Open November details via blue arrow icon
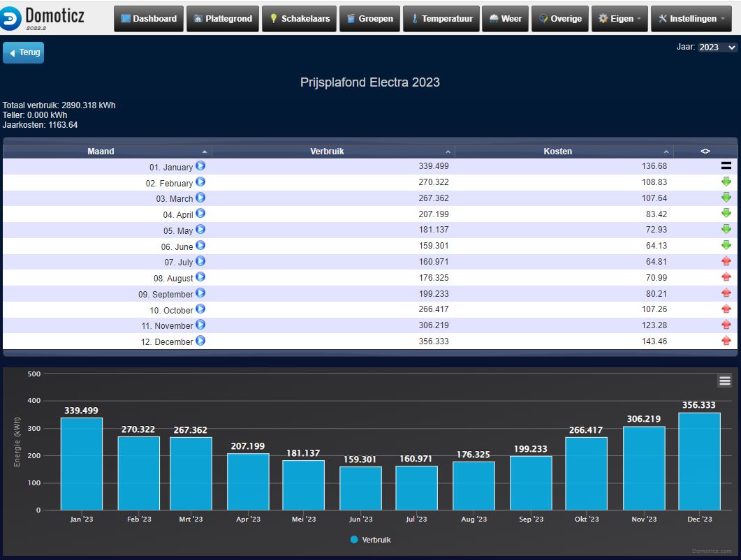 200,325
